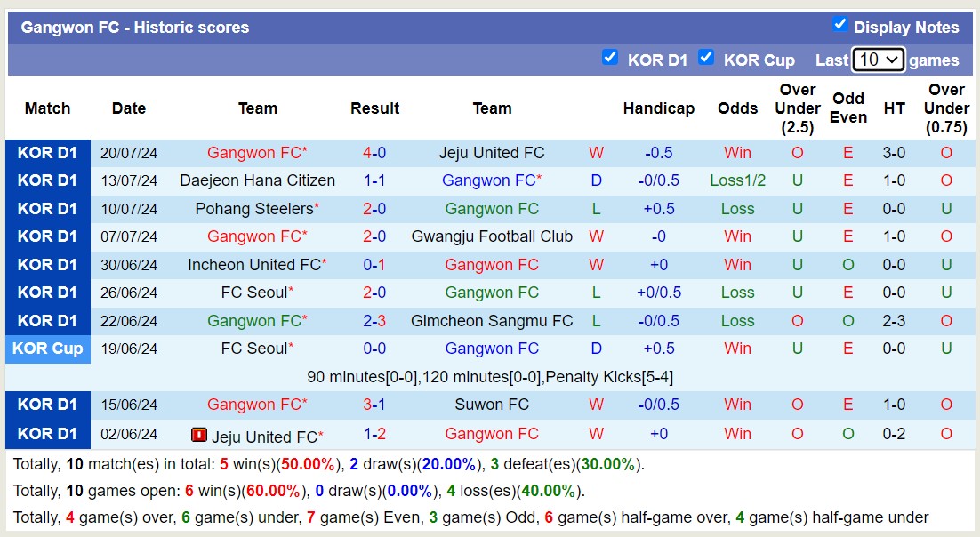Open the KOR Cup league label
Image resolution: width=980 pixels, height=537 pixels.
48,349
